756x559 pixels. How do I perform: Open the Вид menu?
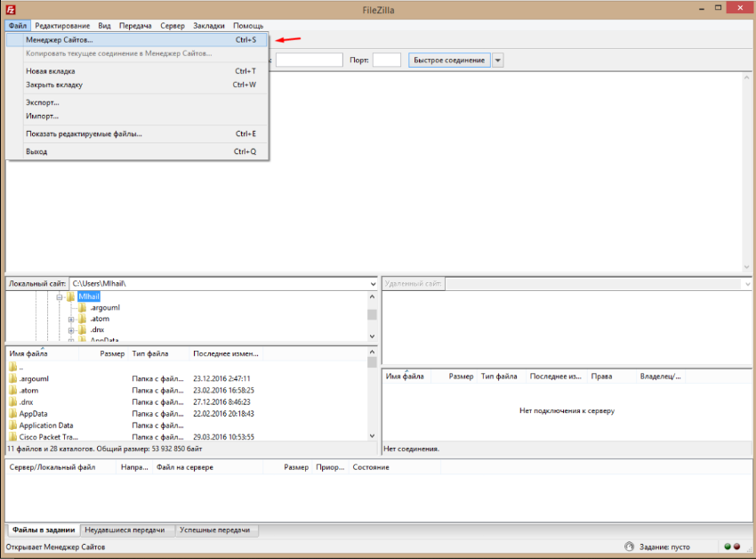pos(104,26)
